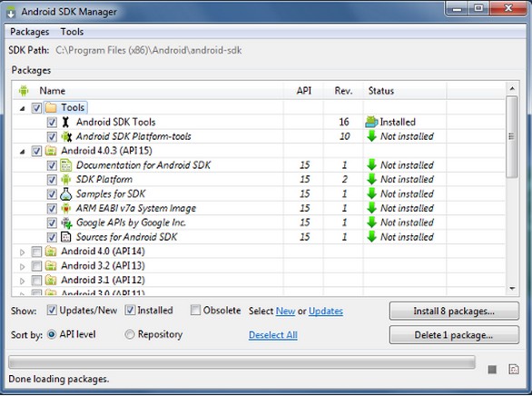Viewport: 532px width, 396px height.
Task: Click the Deselect All link
Action: [273, 335]
